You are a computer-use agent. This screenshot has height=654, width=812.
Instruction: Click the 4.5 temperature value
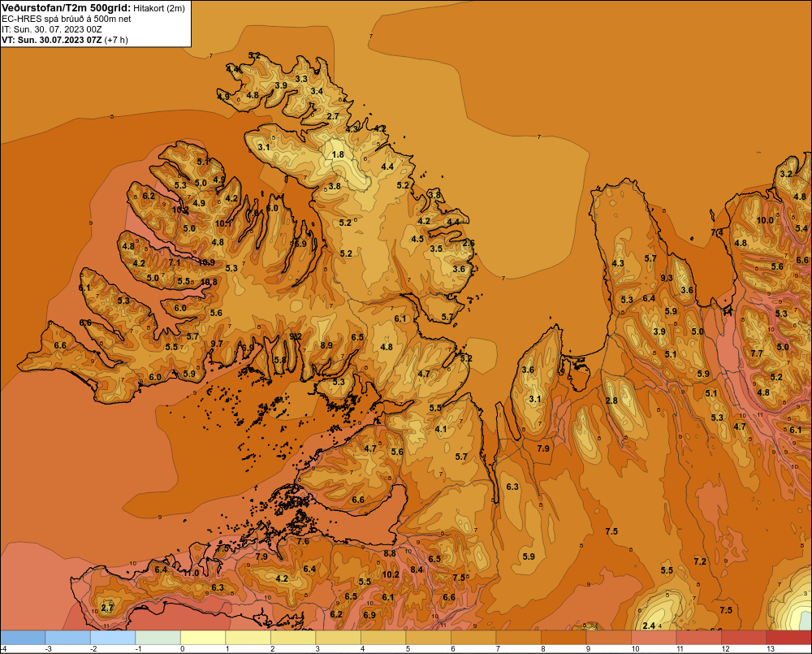[417, 239]
